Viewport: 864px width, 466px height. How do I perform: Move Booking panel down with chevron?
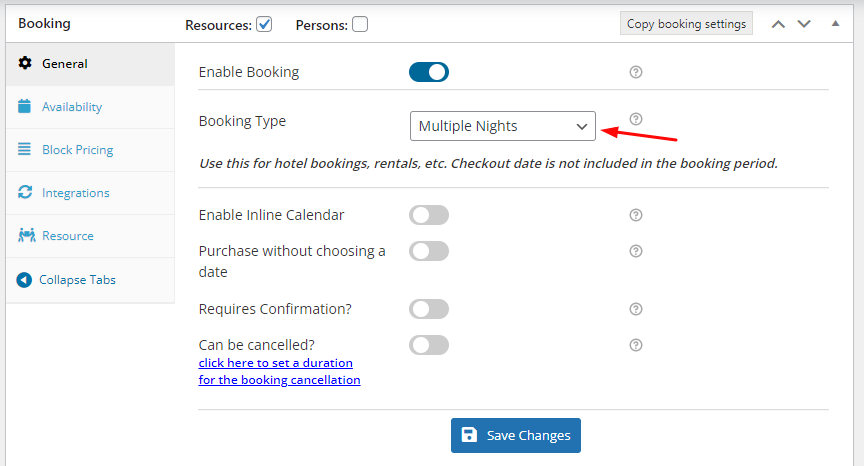click(804, 24)
